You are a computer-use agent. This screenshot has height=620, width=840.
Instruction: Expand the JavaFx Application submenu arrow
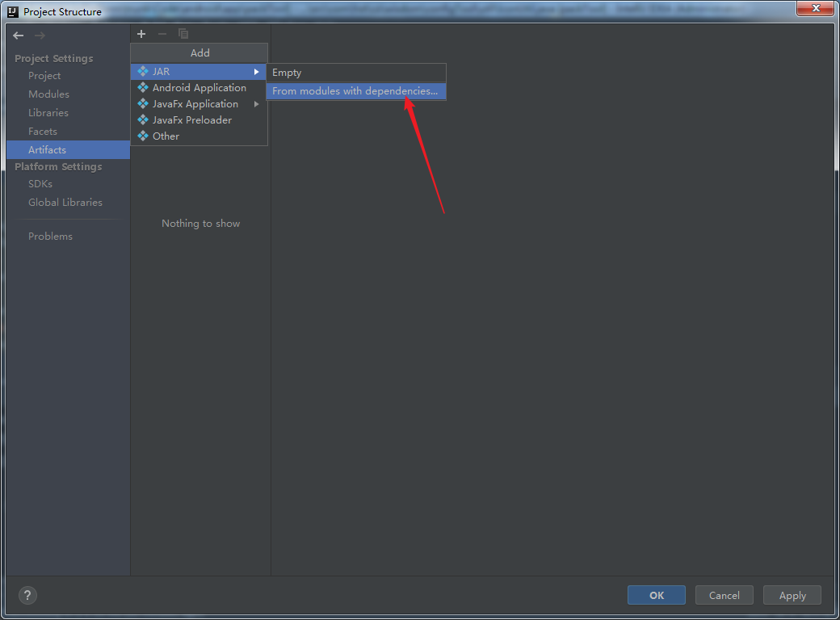click(257, 104)
